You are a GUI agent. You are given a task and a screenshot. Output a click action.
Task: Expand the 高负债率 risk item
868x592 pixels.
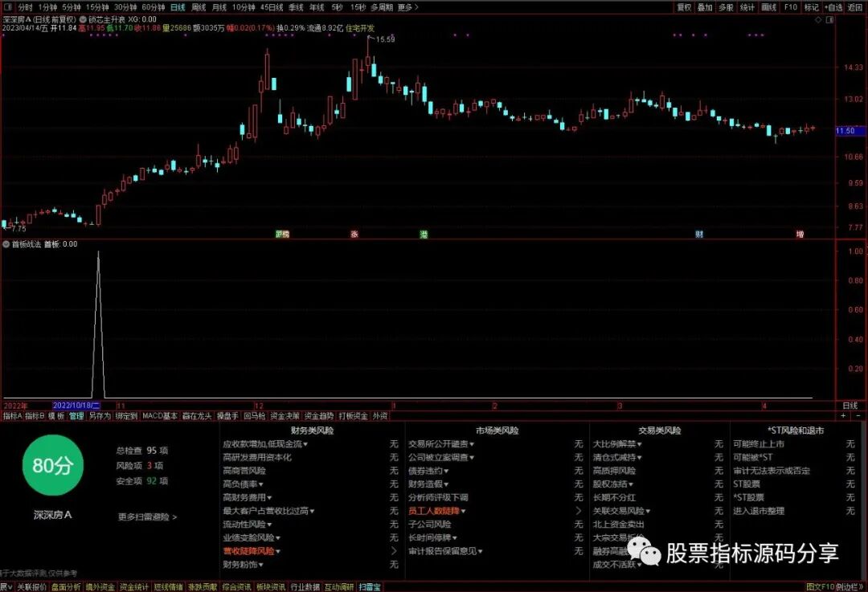(243, 484)
